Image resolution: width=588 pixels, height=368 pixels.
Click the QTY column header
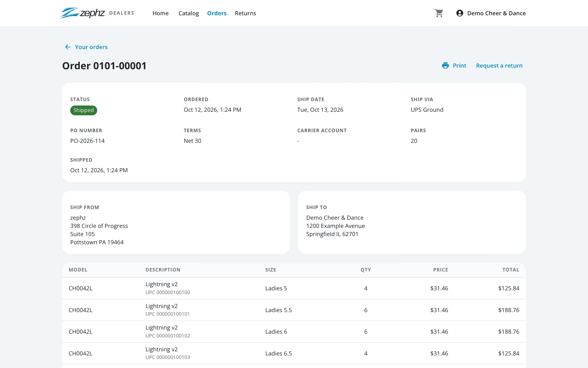click(366, 270)
